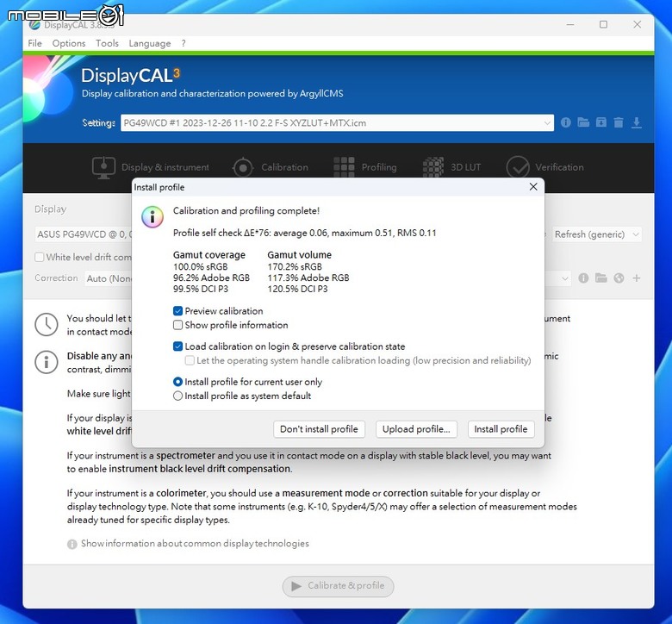Viewport: 672px width, 624px height.
Task: Open the Options menu
Action: [x=69, y=43]
